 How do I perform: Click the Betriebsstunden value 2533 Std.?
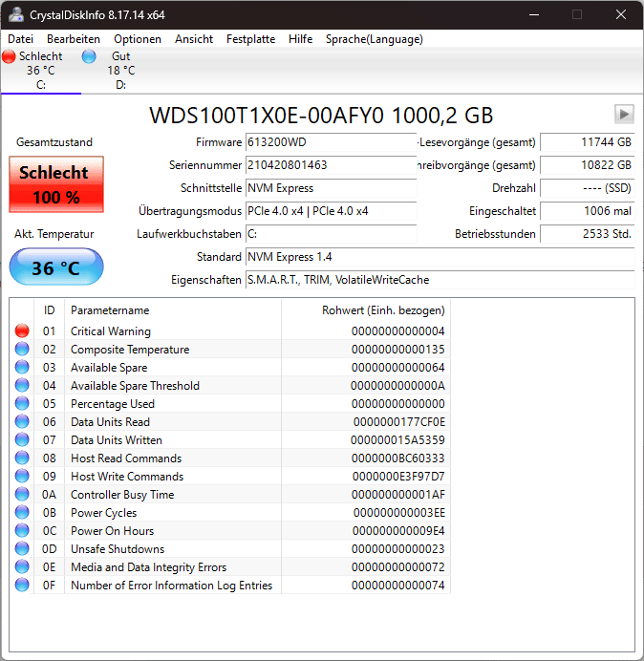tap(587, 234)
